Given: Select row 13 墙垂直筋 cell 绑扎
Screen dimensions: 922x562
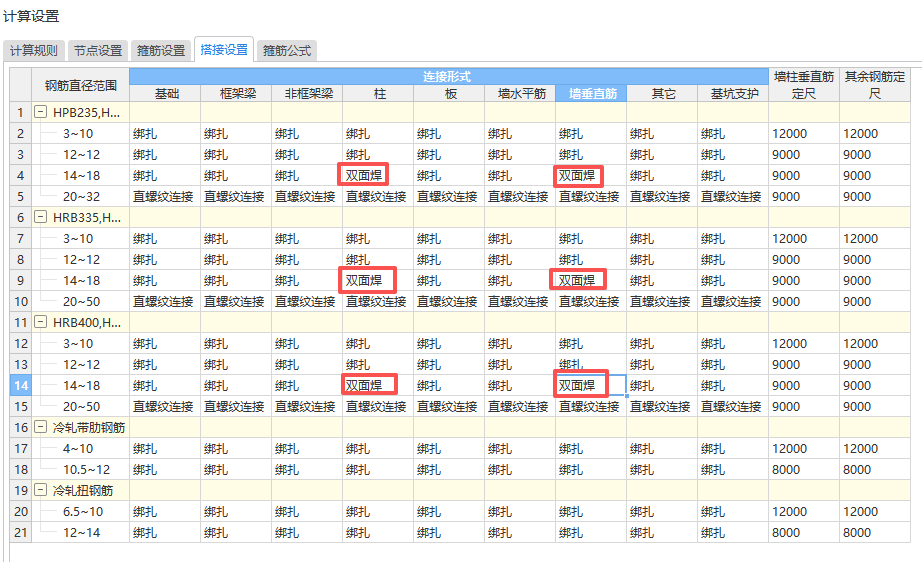Looking at the screenshot, I should [x=592, y=364].
